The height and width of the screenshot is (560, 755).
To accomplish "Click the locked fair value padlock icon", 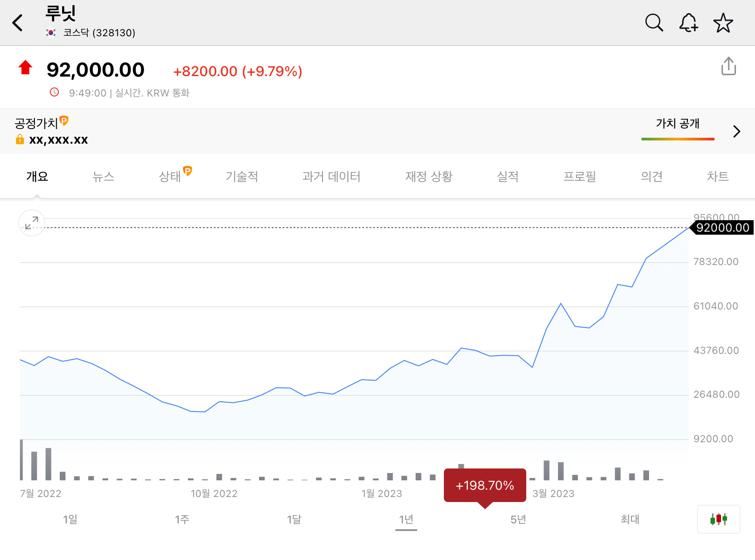I will pyautogui.click(x=20, y=139).
